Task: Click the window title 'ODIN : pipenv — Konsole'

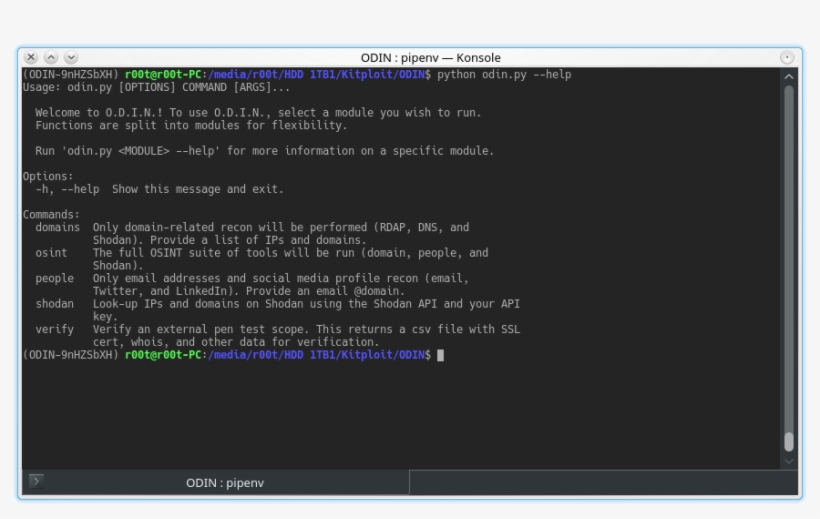Action: [430, 58]
